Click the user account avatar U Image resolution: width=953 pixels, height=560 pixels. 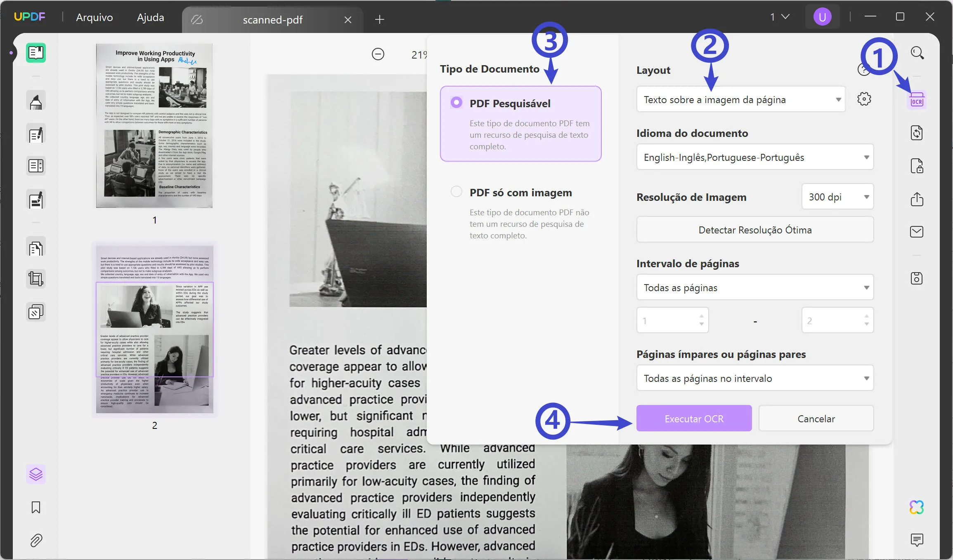(x=822, y=17)
